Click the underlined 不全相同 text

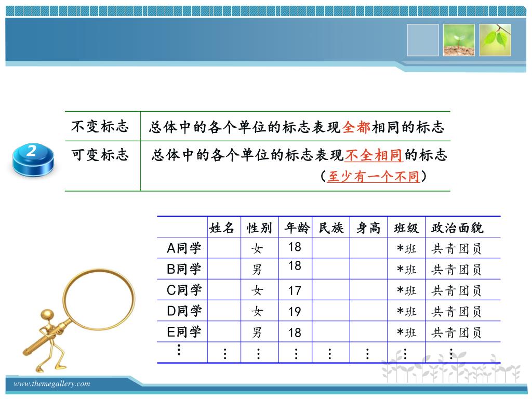(x=374, y=155)
